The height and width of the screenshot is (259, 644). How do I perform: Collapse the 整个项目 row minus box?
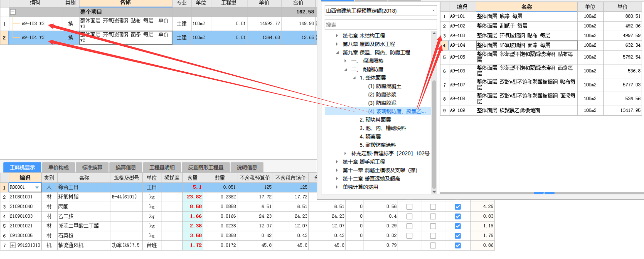coord(13,12)
